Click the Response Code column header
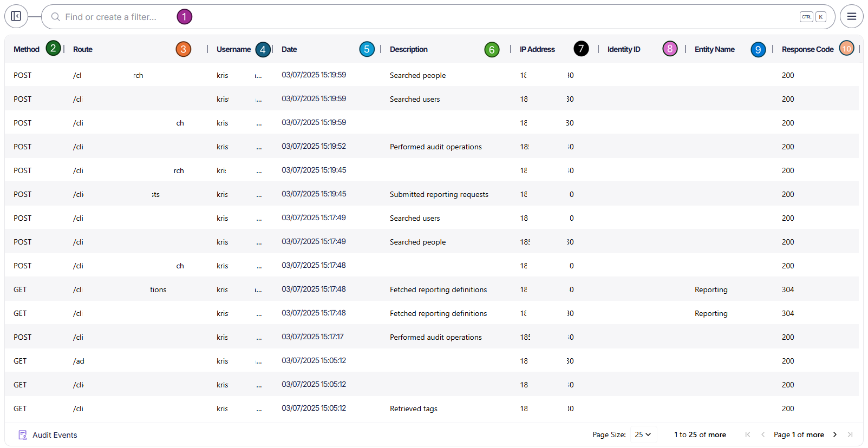Image resolution: width=868 pixels, height=448 pixels. [807, 49]
